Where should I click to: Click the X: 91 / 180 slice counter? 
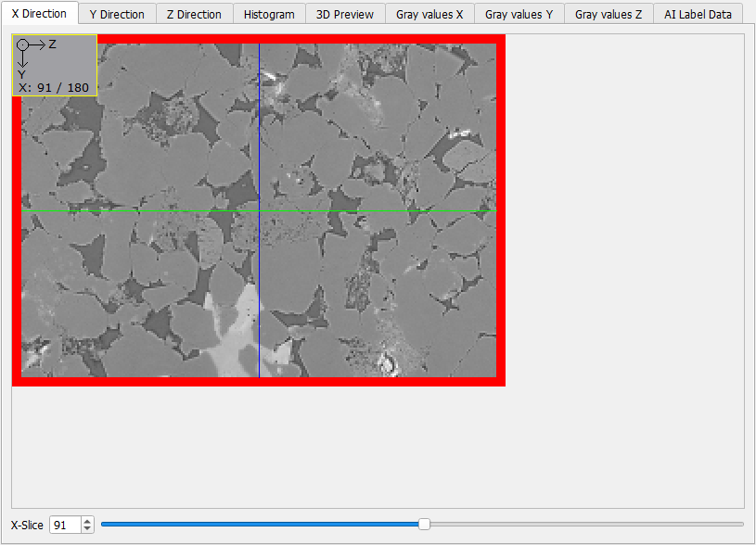tap(54, 87)
